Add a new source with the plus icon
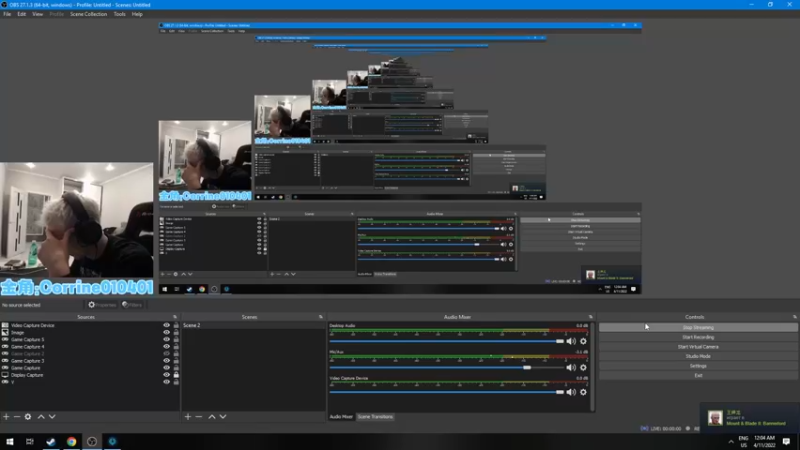This screenshot has height=450, width=800. tap(6, 417)
